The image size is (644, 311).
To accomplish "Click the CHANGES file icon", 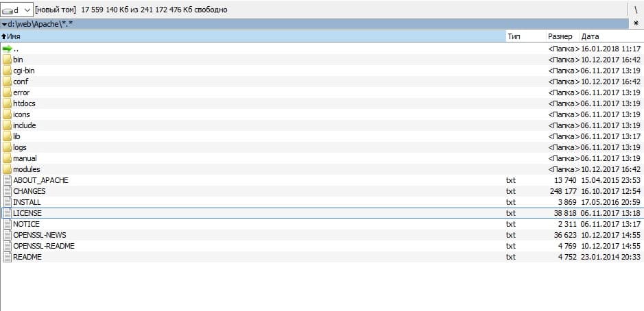I will point(8,191).
